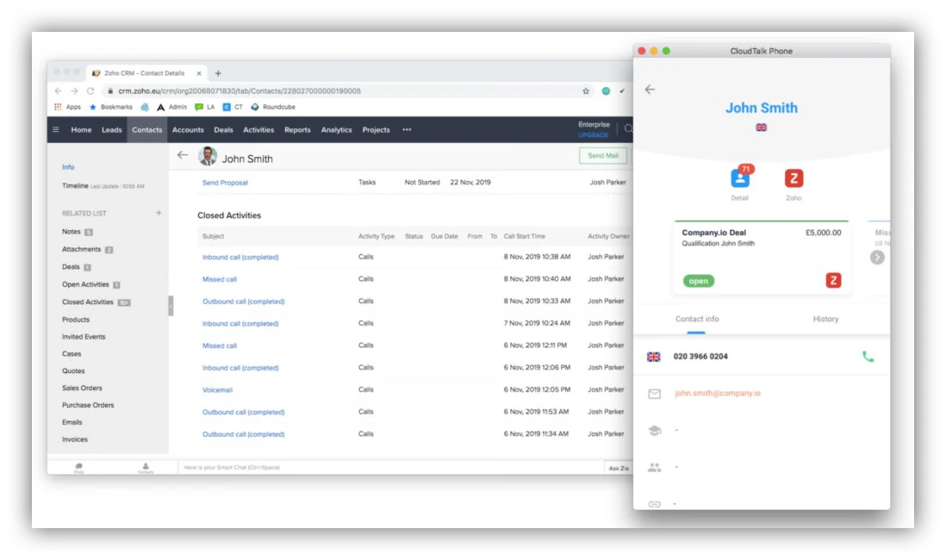Switch to the History tab in CloudTalk
This screenshot has width=946, height=560.
(x=825, y=320)
